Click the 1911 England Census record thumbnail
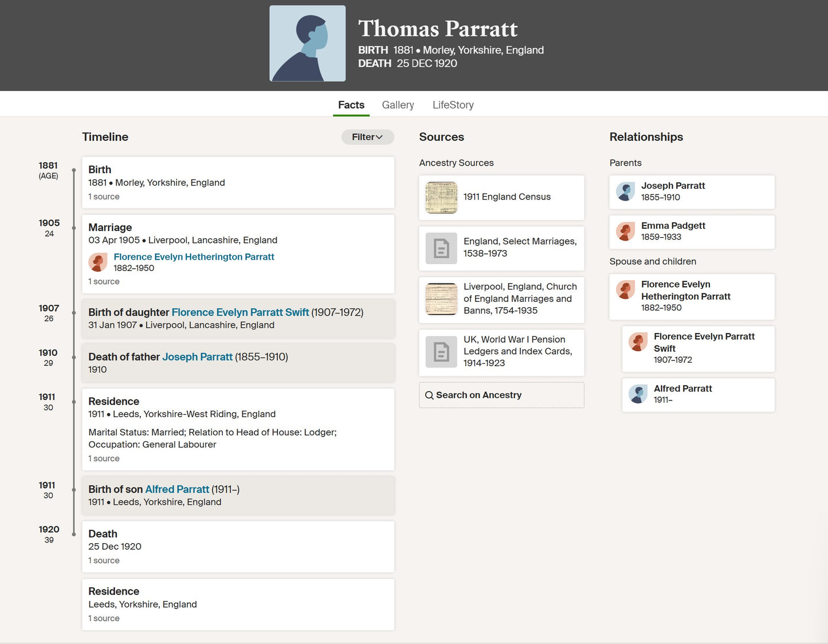 (441, 197)
